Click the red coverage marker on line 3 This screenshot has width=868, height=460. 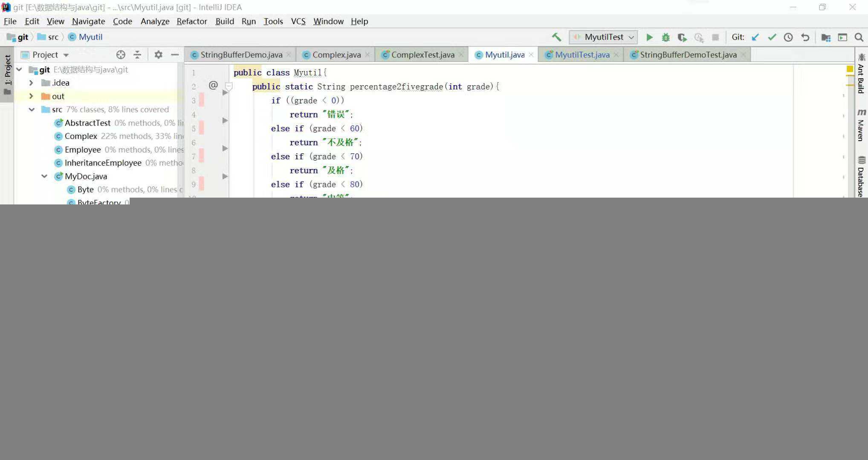pos(201,101)
